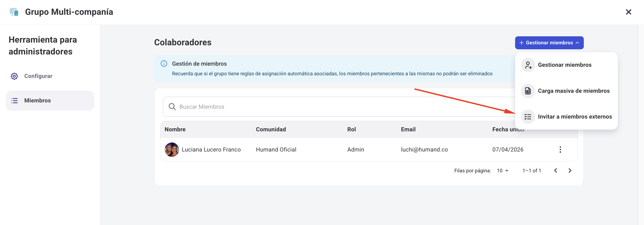Open the Configurar section in sidebar

pyautogui.click(x=38, y=76)
